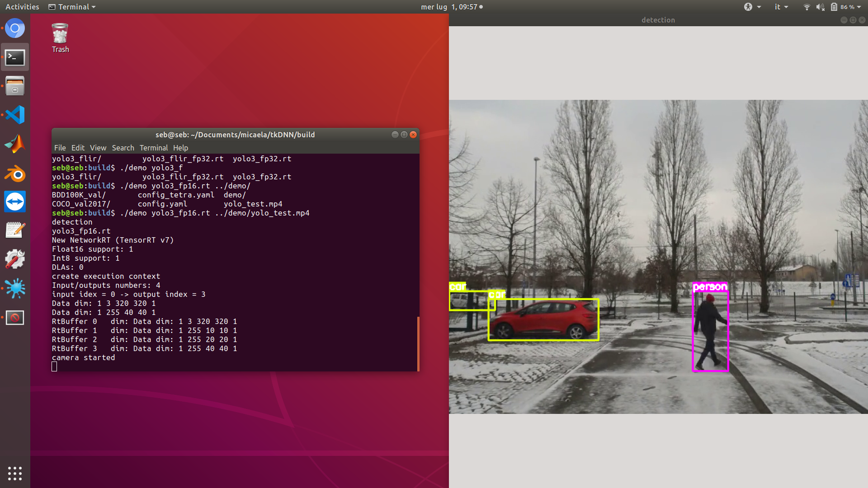Open the Show Applications grid
The width and height of the screenshot is (868, 488).
pos(15,474)
